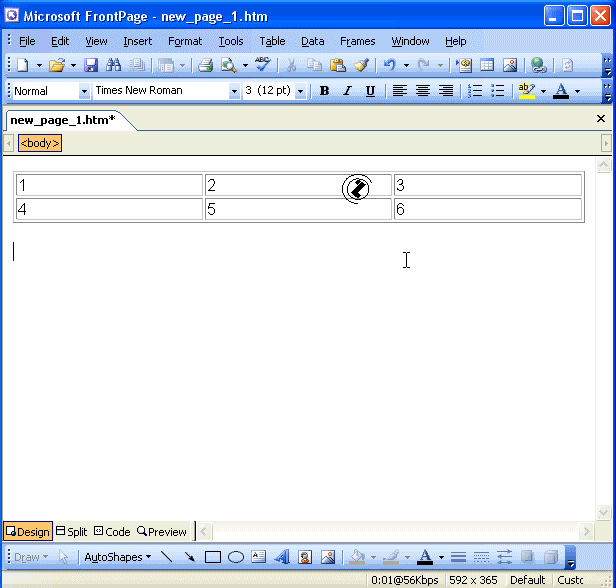Apply the font color swatch
This screenshot has width=616, height=588.
pyautogui.click(x=560, y=91)
